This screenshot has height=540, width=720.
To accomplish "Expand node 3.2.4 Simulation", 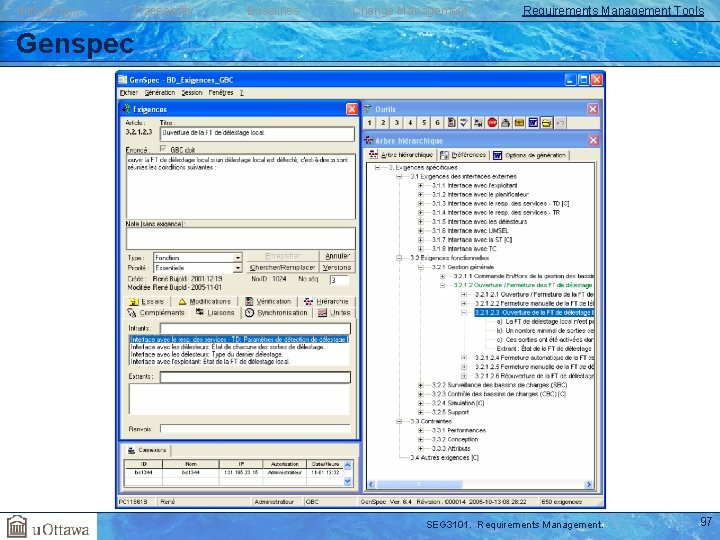I will 421,403.
